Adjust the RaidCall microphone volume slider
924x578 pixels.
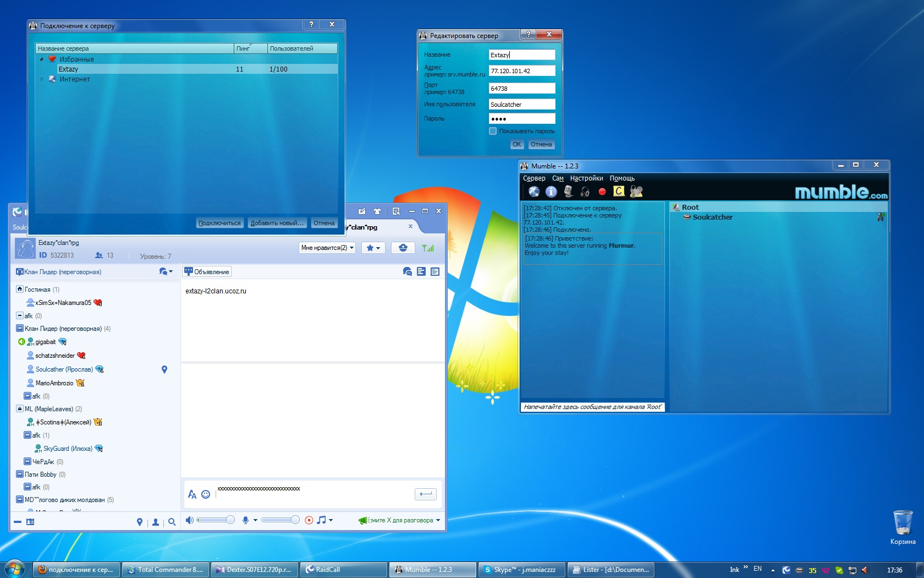[280, 520]
